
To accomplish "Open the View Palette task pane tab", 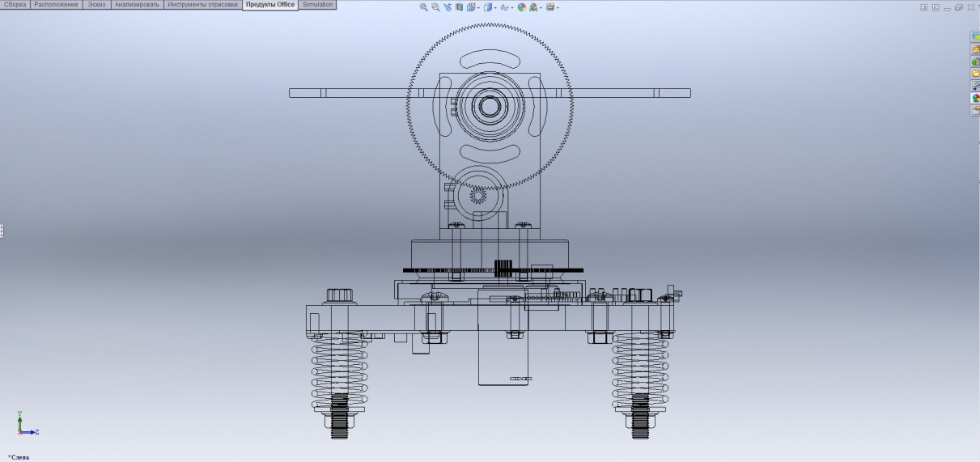I will (975, 86).
